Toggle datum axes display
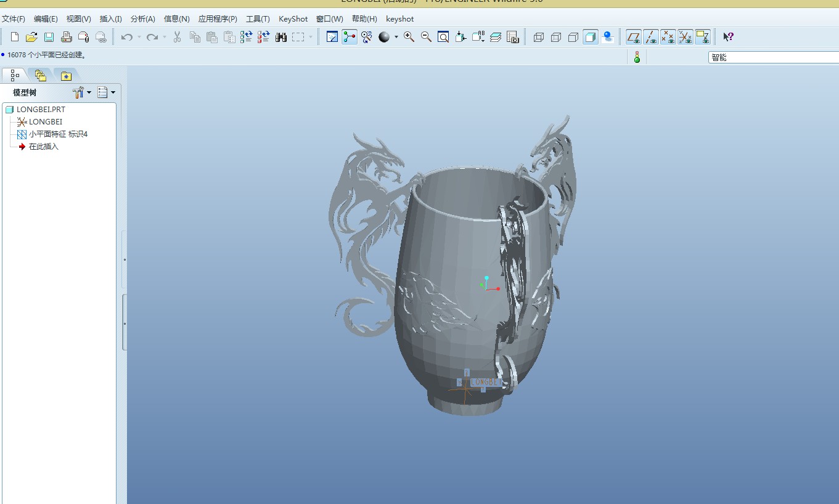839x504 pixels. pos(651,38)
